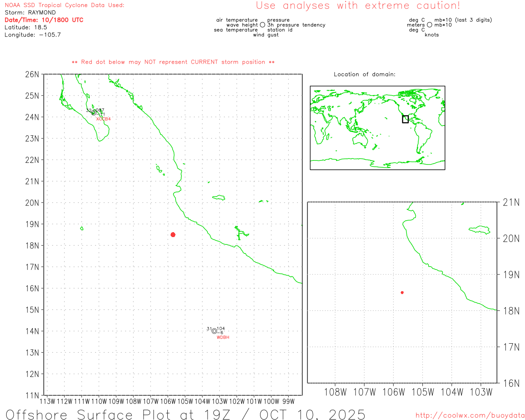525x420 pixels.
Task: Click the Date/Time 10/1800 UTC text
Action: coord(44,20)
